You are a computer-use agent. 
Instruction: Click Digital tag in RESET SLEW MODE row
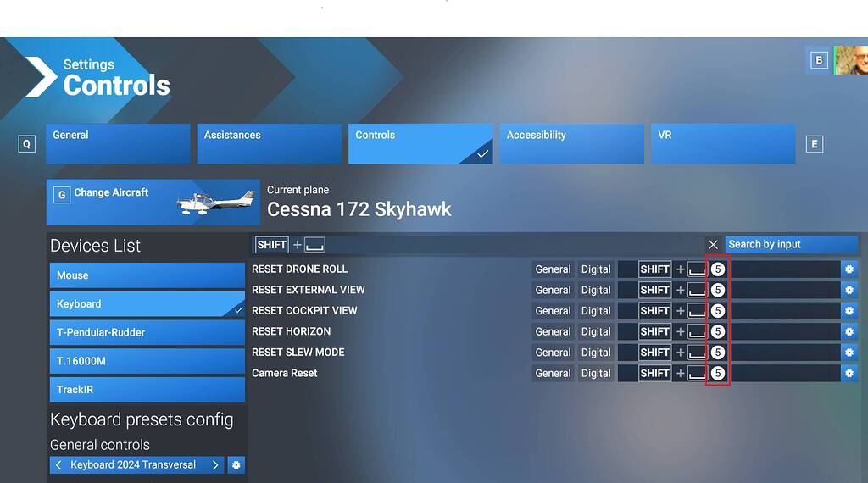[596, 353]
